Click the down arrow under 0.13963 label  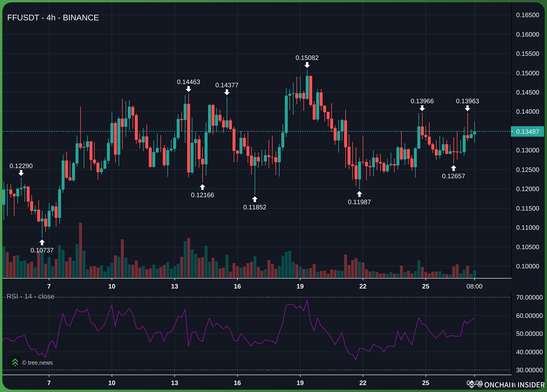[467, 108]
